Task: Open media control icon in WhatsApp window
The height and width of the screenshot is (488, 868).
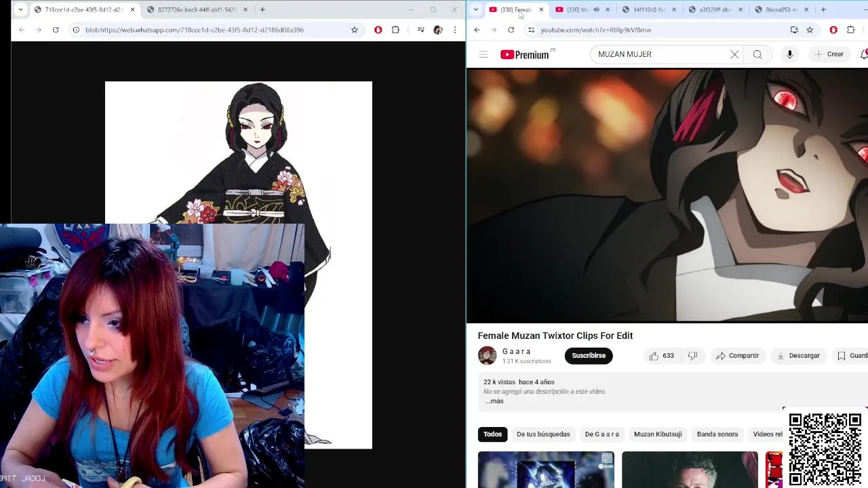Action: 420,30
